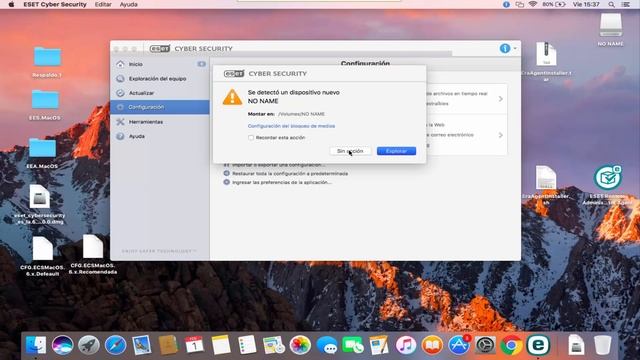Click ESET status icon in macOS menu bar
Screen dimensions: 640x360
[506, 4]
